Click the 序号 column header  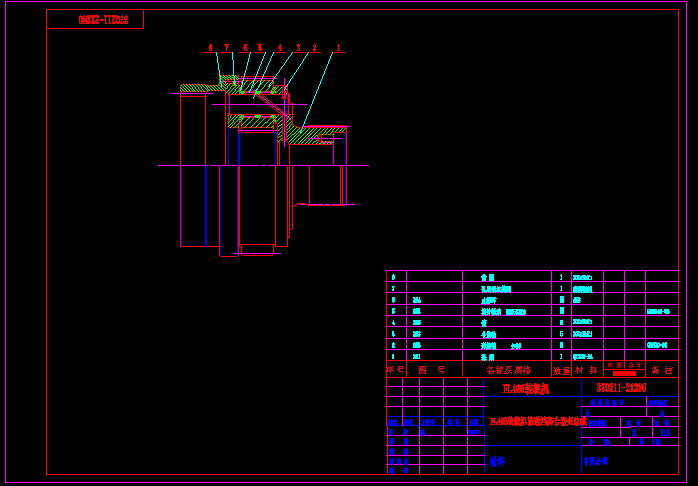(x=396, y=369)
